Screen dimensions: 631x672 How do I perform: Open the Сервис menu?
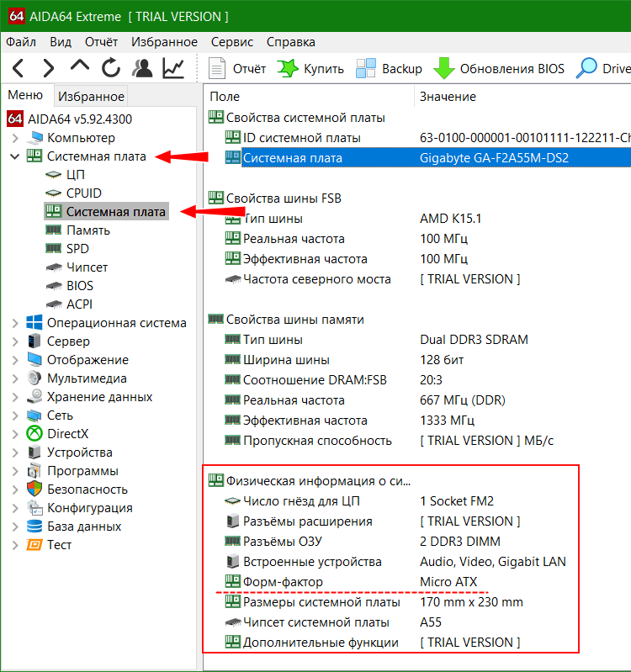coord(232,42)
